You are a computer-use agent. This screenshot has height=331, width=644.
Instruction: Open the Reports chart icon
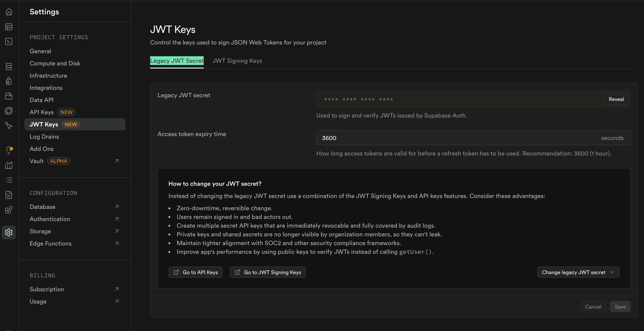9,165
